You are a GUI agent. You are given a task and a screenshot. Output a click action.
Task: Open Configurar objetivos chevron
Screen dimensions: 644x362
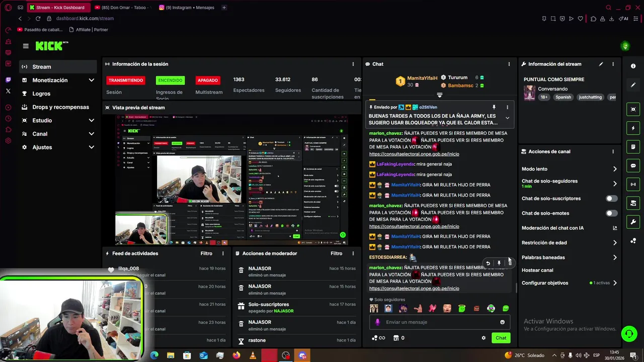pos(614,283)
